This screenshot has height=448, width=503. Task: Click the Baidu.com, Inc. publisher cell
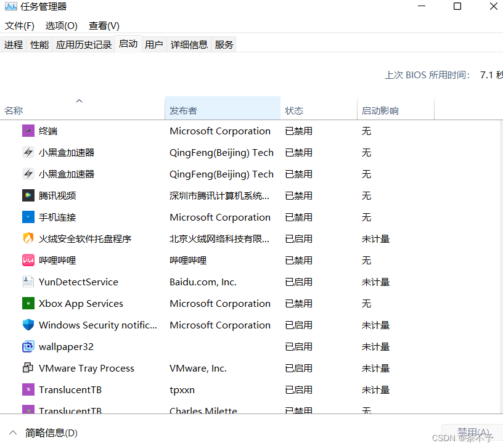click(203, 282)
